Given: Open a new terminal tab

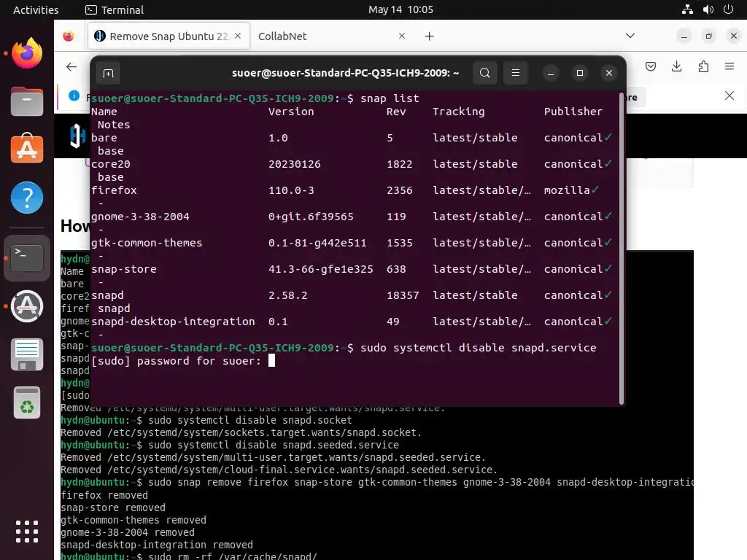Looking at the screenshot, I should tap(108, 74).
